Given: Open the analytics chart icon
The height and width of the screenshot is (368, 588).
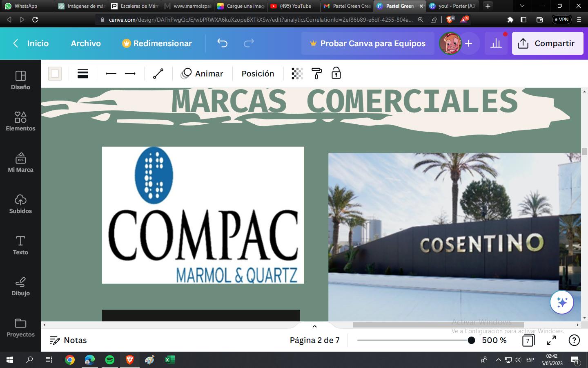Looking at the screenshot, I should point(496,43).
